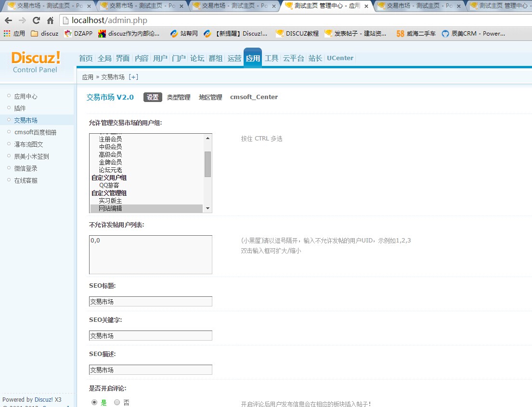Select 否 radio to disable comments

click(x=117, y=402)
